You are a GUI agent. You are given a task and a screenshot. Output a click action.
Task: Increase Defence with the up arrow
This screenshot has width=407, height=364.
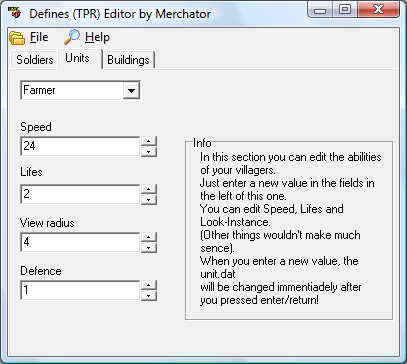(x=149, y=285)
